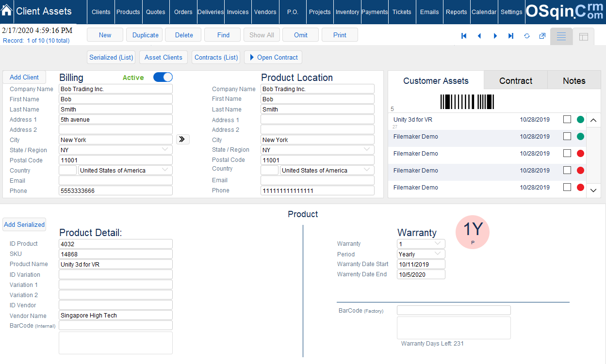Click the Print button
Viewport: 606px width, 364px height.
coord(340,35)
